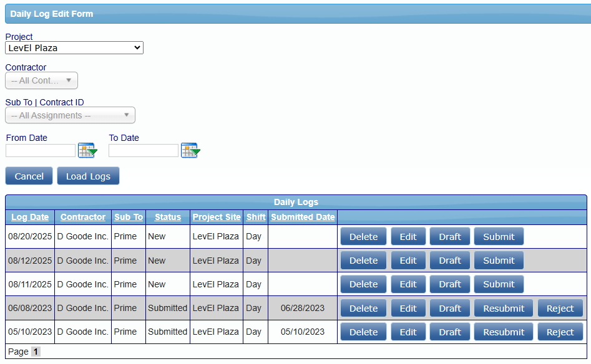The width and height of the screenshot is (591, 364).
Task: Submit the 08/11/2025 log
Action: point(499,284)
